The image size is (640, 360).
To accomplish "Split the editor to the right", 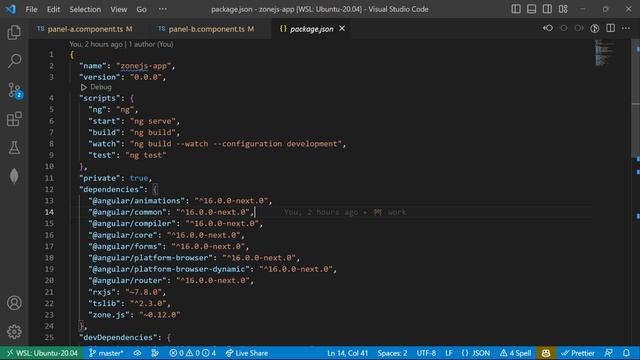I will pos(611,28).
